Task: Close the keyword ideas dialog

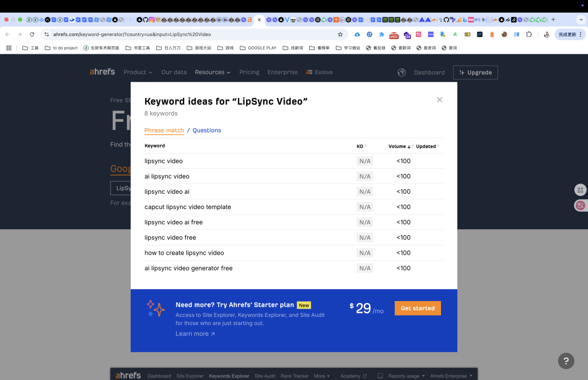Action: 439,100
